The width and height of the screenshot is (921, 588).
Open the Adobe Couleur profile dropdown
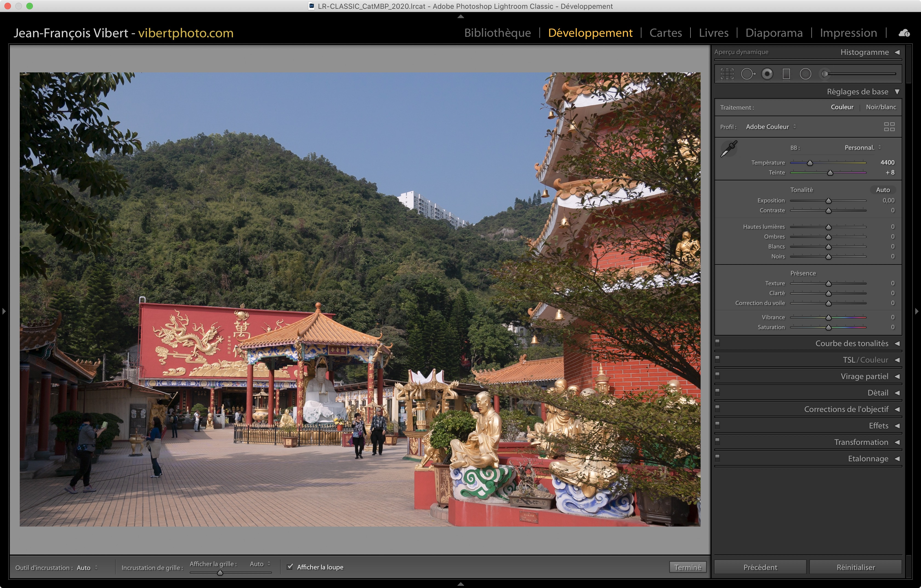tap(770, 127)
